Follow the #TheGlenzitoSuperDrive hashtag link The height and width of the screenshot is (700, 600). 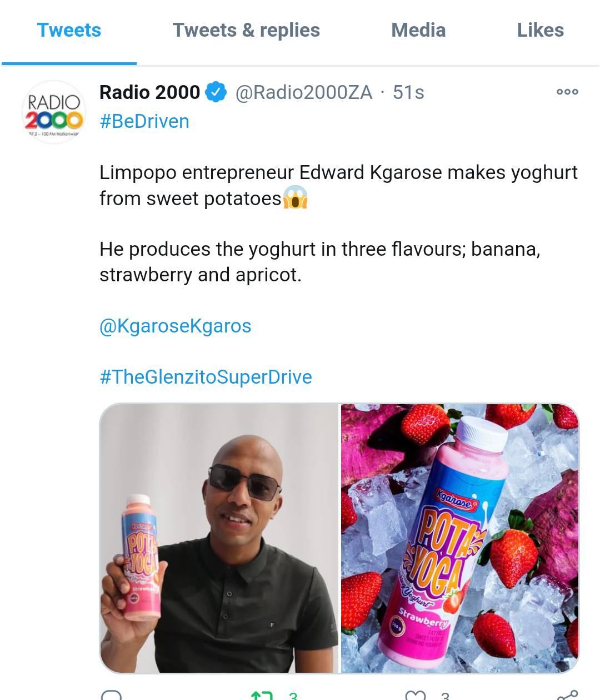coord(206,377)
